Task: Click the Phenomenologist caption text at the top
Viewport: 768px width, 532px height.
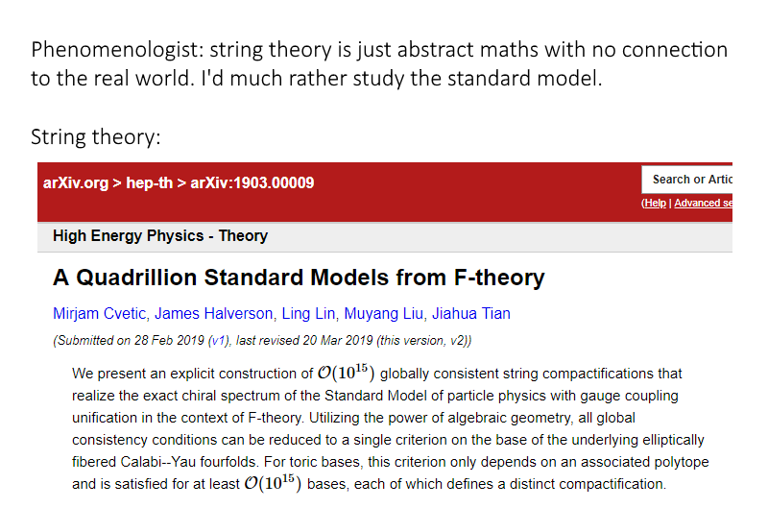Action: click(x=379, y=63)
